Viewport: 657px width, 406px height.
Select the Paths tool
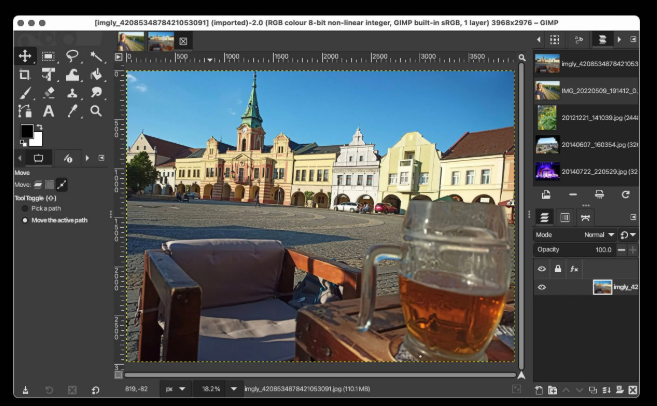point(25,111)
